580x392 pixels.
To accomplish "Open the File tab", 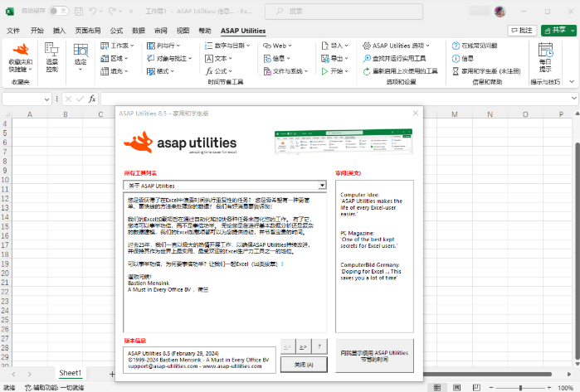I will 13,31.
